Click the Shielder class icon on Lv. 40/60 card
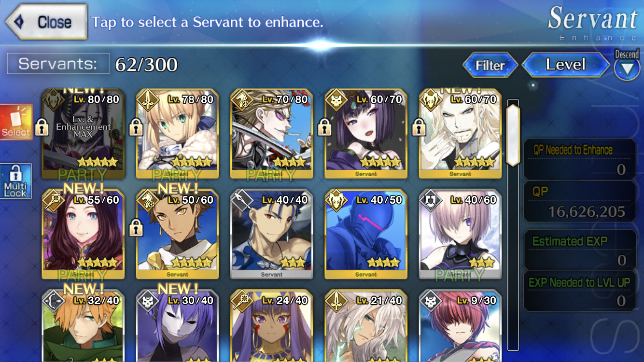Viewport: 644px width, 362px height. coord(430,200)
